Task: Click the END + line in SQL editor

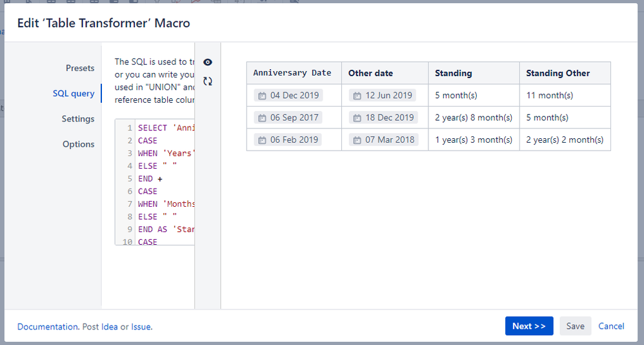Action: click(150, 179)
